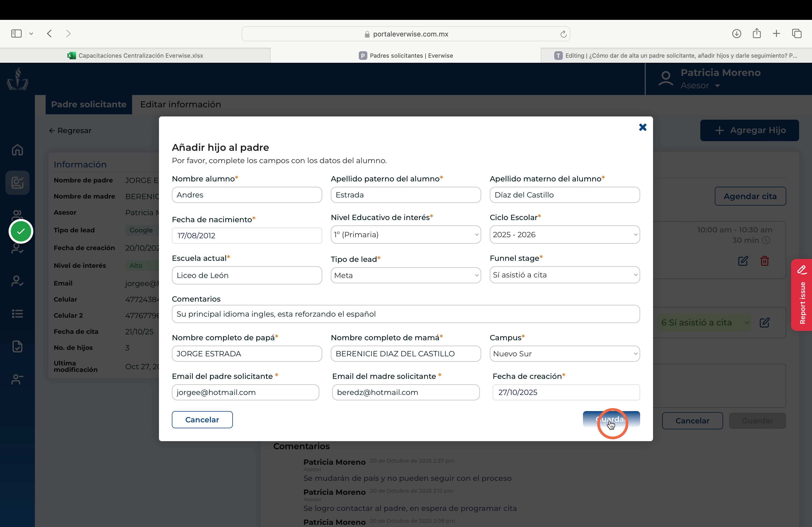812x527 pixels.
Task: Click the Escuela actual field
Action: [247, 275]
